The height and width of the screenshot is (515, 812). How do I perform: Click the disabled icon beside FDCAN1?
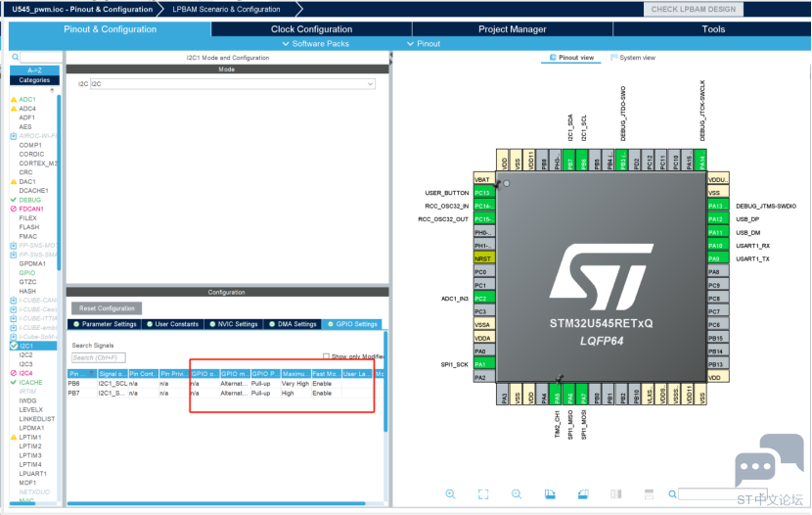pyautogui.click(x=14, y=209)
